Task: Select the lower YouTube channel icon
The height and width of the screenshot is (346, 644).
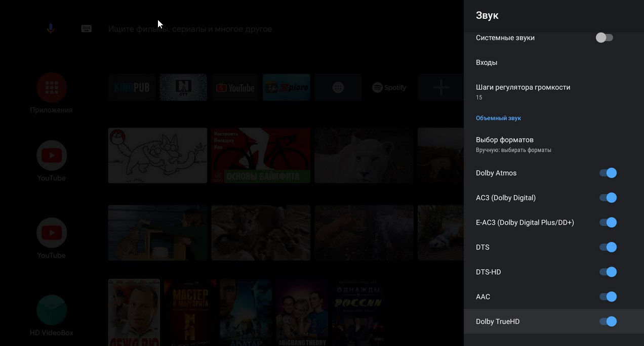Action: click(x=52, y=233)
